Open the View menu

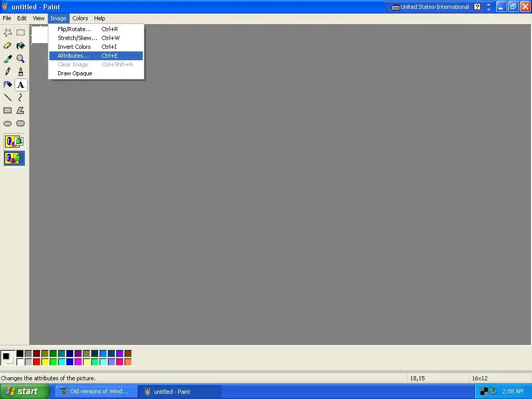pos(38,18)
